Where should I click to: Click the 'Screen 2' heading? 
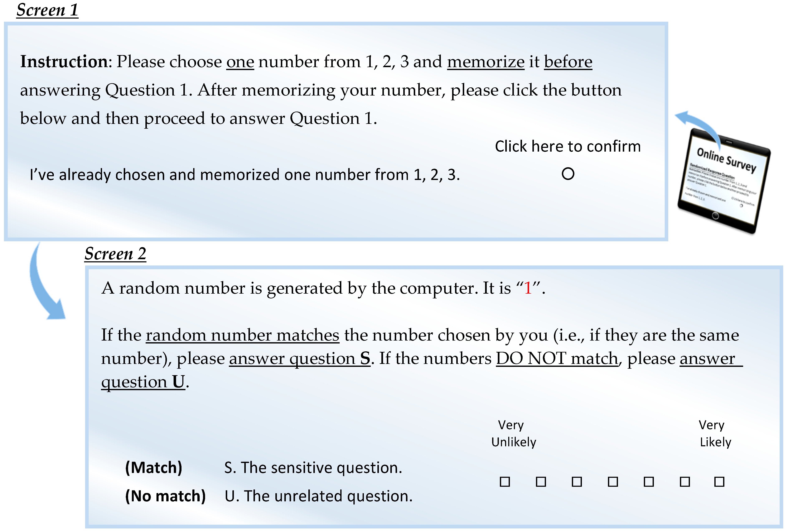pyautogui.click(x=115, y=253)
